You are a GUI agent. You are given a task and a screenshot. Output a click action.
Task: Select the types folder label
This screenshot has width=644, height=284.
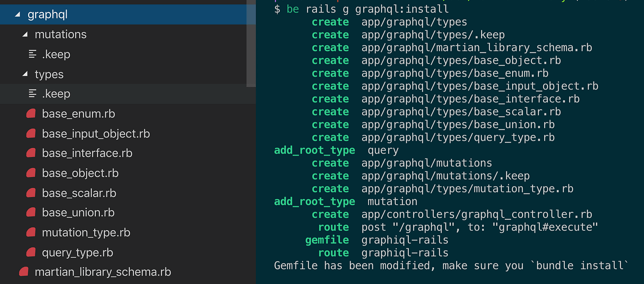(49, 74)
